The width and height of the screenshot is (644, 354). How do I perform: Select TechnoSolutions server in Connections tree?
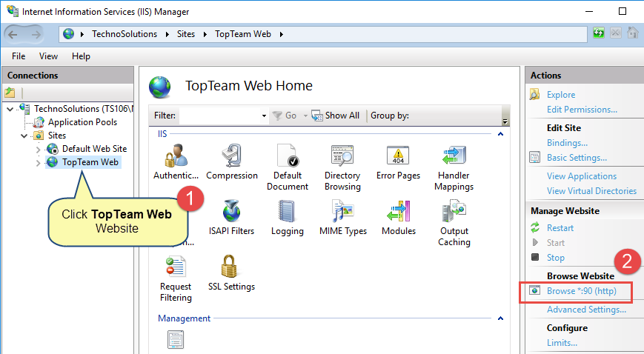84,109
